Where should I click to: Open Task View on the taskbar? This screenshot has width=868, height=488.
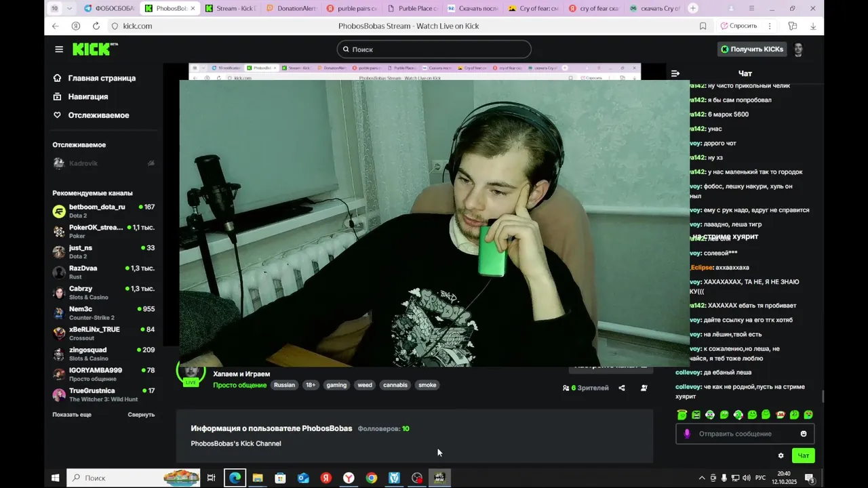[211, 478]
